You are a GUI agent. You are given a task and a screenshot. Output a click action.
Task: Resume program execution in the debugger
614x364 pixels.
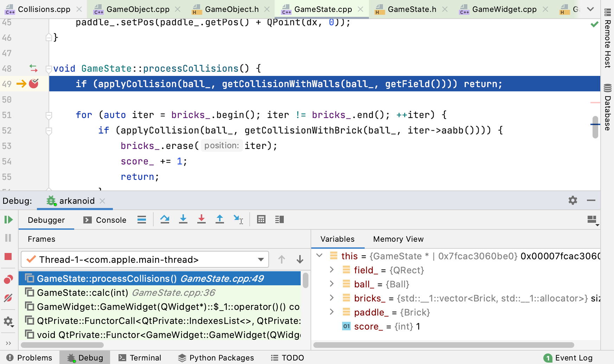(8, 220)
